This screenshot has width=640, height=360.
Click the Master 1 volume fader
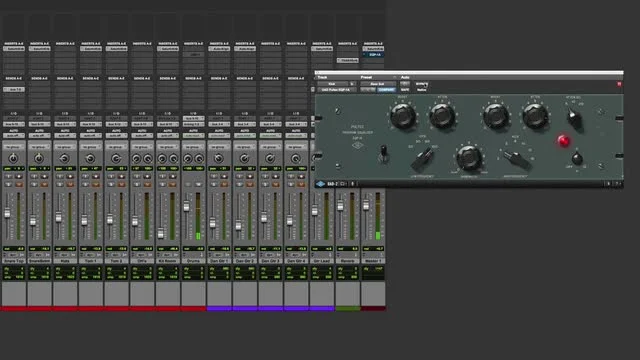pyautogui.click(x=366, y=206)
